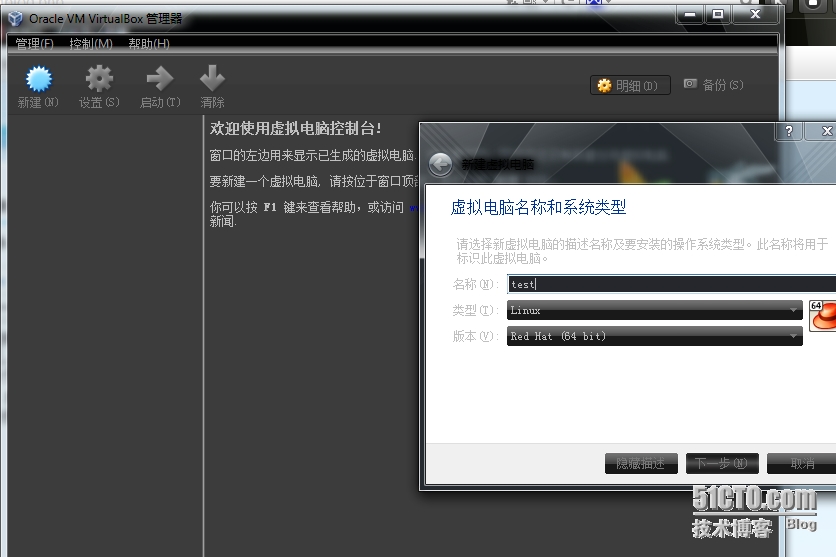Open the 帮助(H) menu
Viewport: 836px width, 557px height.
pos(149,44)
